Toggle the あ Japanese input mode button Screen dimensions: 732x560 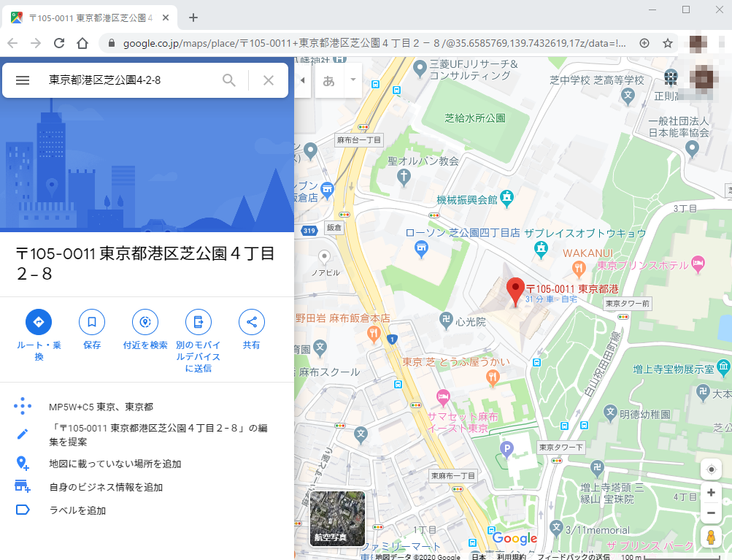(x=328, y=80)
